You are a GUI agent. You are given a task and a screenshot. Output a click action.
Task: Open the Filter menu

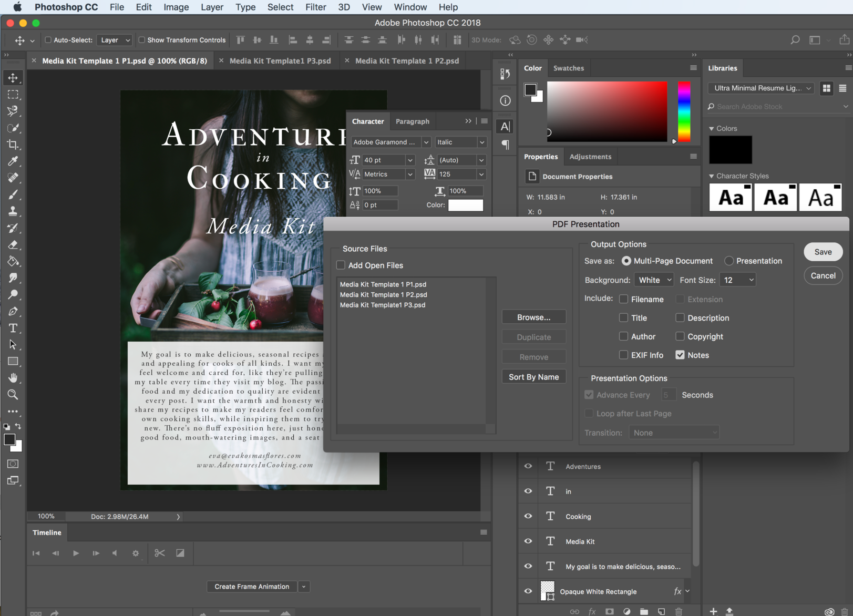click(315, 7)
